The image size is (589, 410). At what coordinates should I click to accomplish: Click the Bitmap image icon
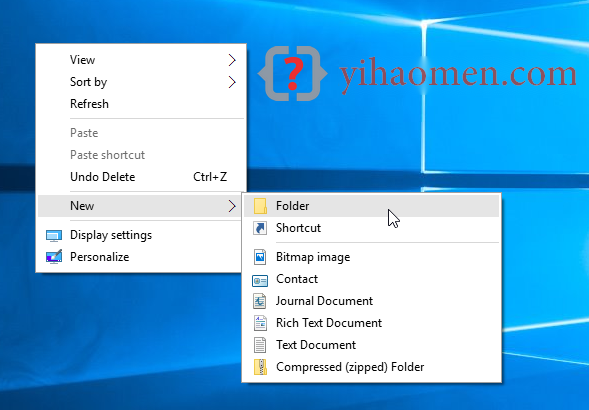pyautogui.click(x=260, y=257)
